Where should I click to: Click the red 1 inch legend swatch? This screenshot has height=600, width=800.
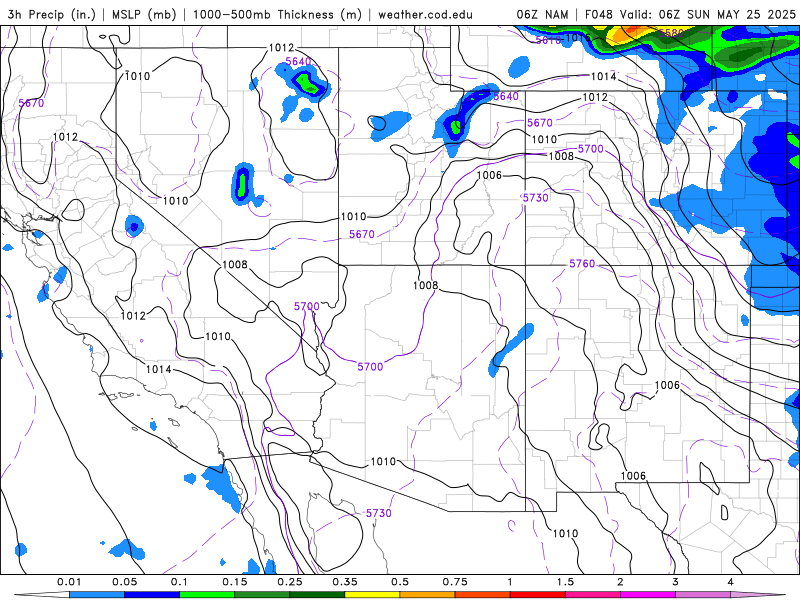click(x=537, y=595)
